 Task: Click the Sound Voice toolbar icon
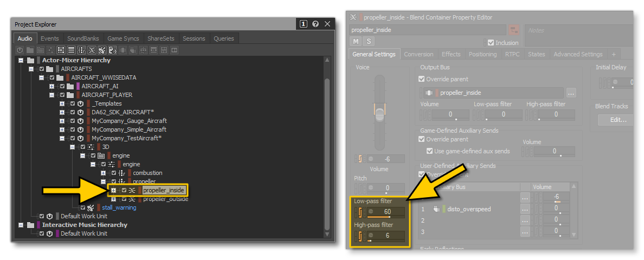[112, 50]
